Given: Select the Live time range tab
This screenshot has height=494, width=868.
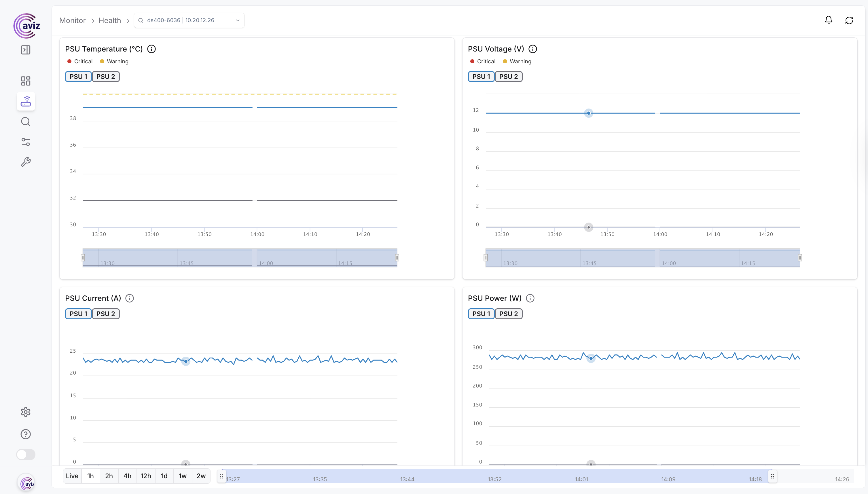Looking at the screenshot, I should (72, 476).
